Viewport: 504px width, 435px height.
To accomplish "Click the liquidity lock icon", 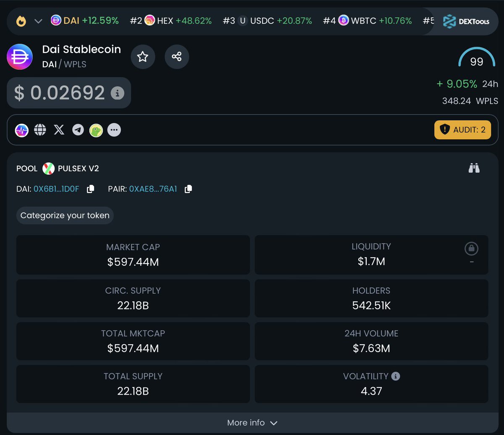I will pyautogui.click(x=471, y=249).
